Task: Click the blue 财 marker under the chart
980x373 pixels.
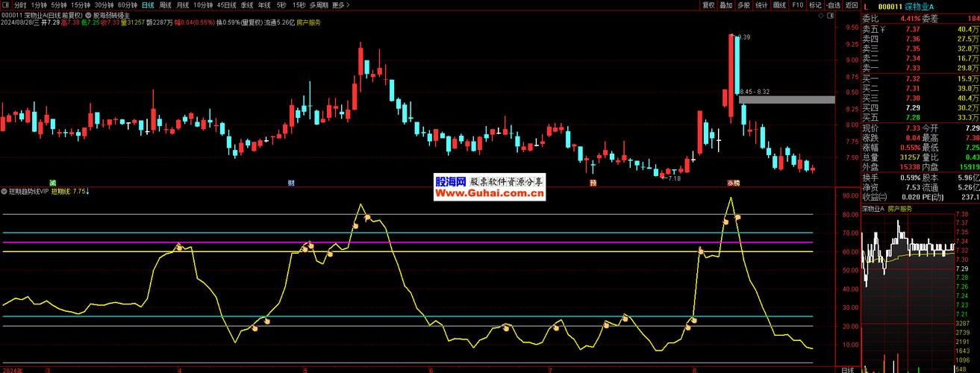Action: click(290, 182)
